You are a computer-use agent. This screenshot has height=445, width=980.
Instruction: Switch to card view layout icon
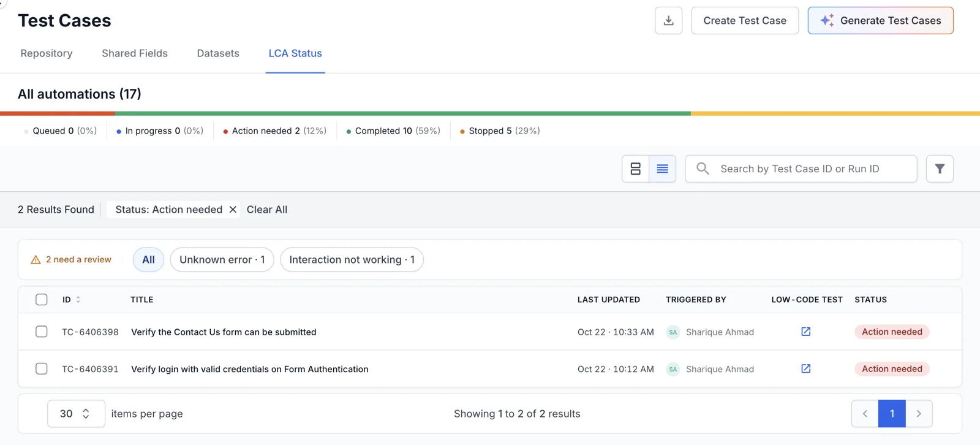pos(636,169)
